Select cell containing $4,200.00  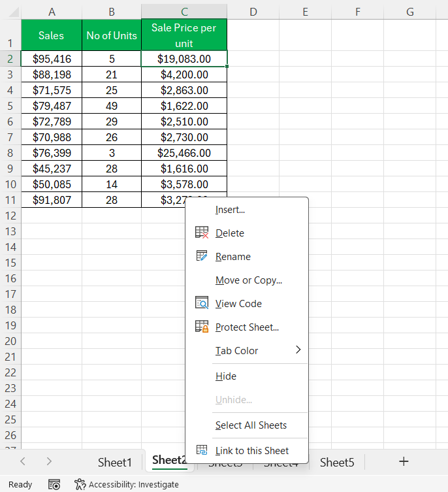click(x=184, y=74)
